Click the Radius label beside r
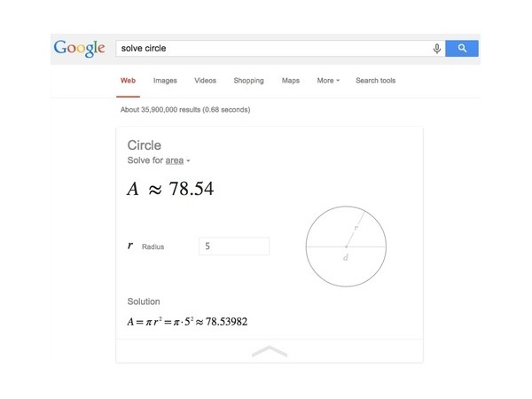The width and height of the screenshot is (532, 399). [153, 246]
